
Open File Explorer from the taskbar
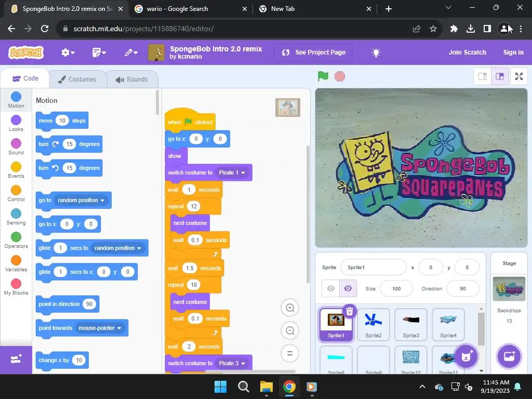coord(267,387)
